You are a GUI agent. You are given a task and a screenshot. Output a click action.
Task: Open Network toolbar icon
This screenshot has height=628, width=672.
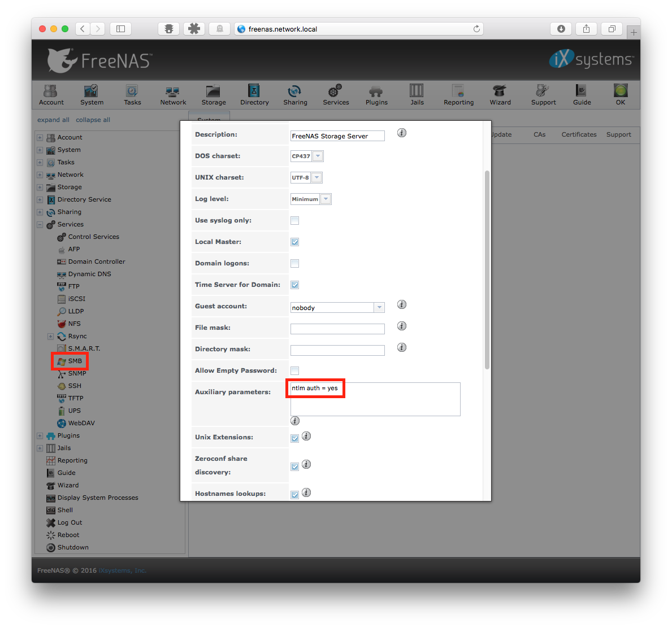point(173,95)
